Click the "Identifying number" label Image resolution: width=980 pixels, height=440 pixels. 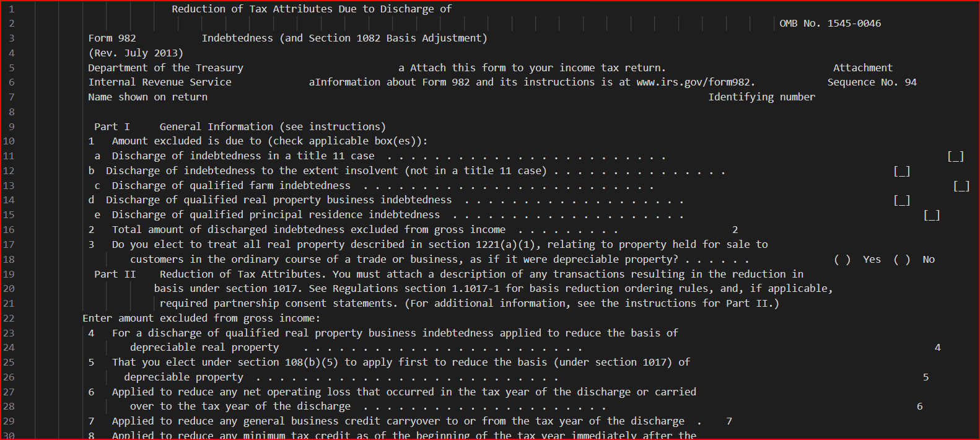(761, 97)
